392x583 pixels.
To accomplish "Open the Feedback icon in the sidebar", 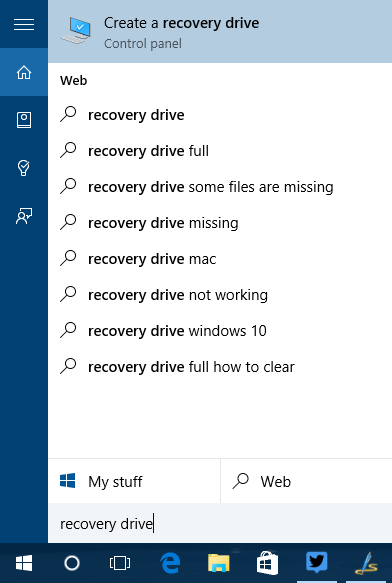I will point(24,216).
